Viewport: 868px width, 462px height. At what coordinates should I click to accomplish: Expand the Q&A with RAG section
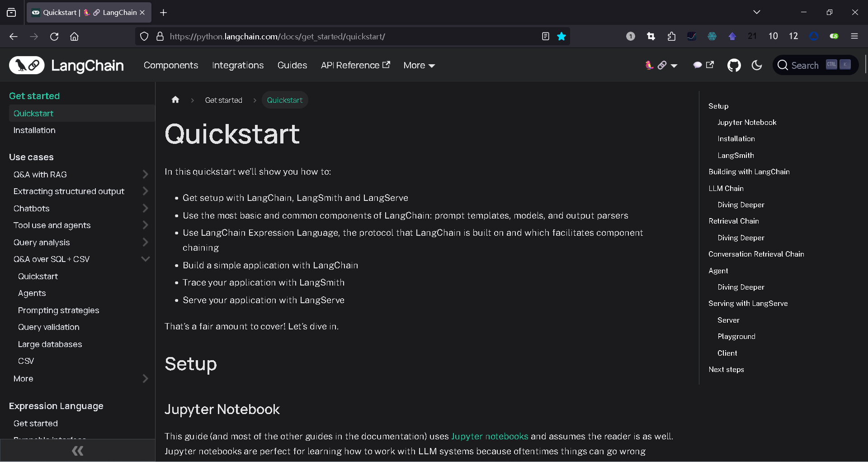pyautogui.click(x=145, y=175)
